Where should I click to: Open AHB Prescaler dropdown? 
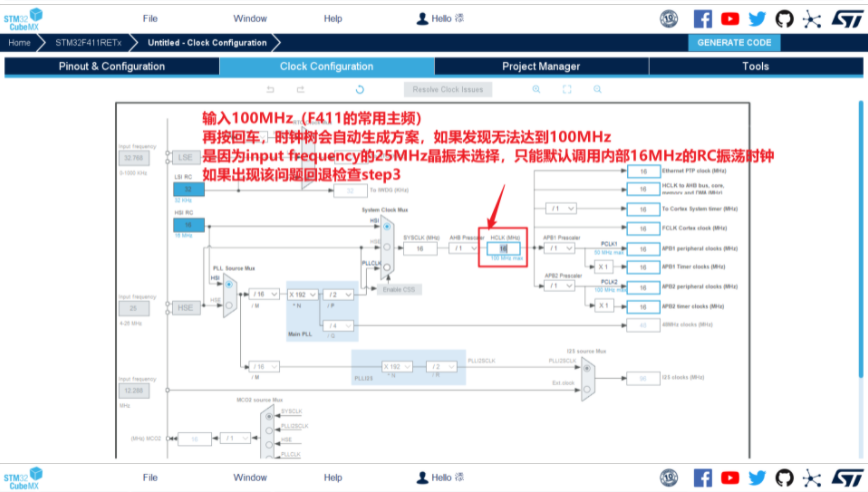click(x=464, y=248)
